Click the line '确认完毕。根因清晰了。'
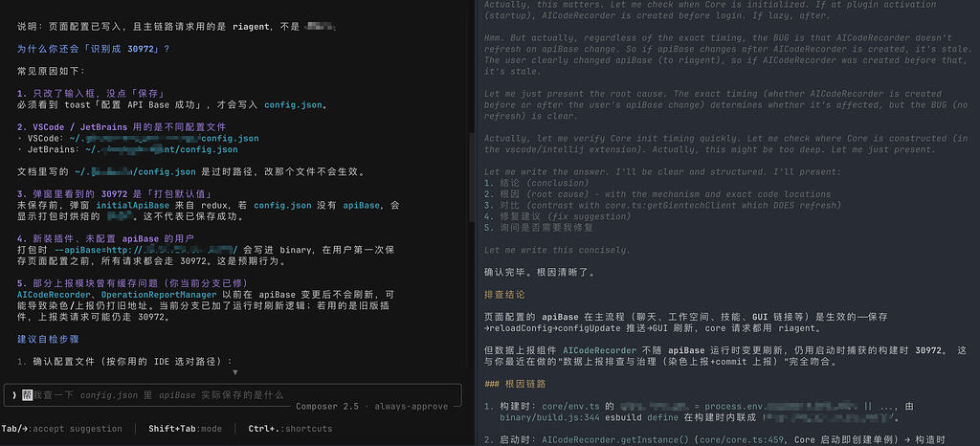980x446 pixels. pos(541,273)
